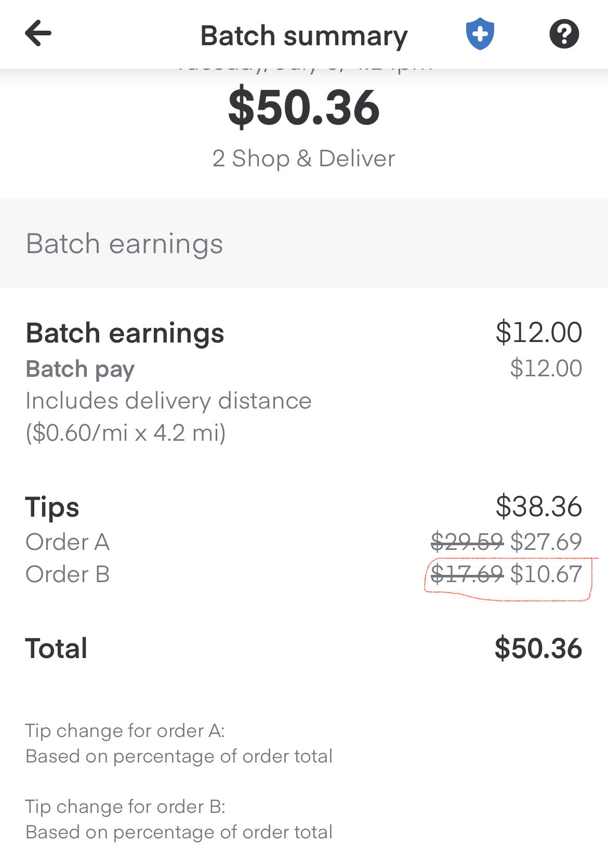The image size is (608, 868).
Task: Tap the tip change note for order A
Action: [x=179, y=743]
